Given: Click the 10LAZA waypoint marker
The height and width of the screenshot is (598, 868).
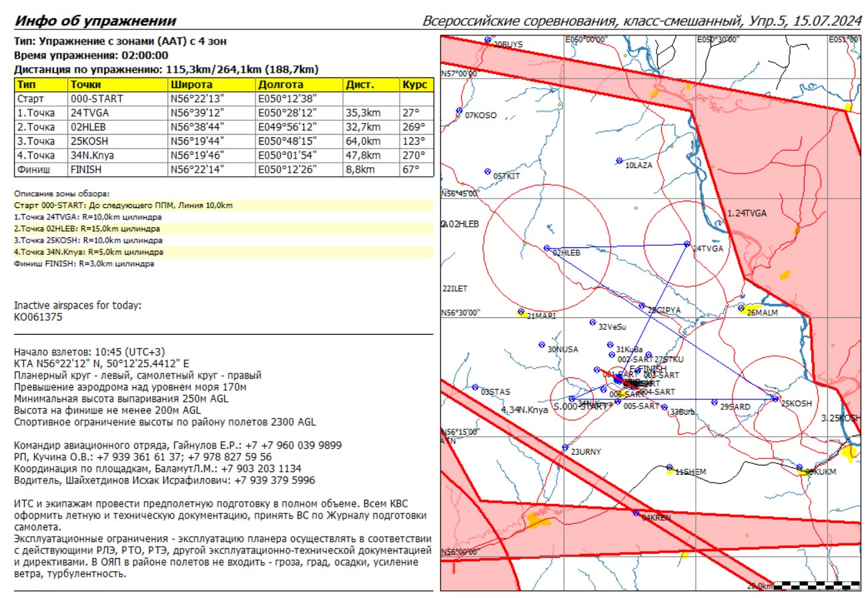Looking at the screenshot, I should (x=619, y=161).
